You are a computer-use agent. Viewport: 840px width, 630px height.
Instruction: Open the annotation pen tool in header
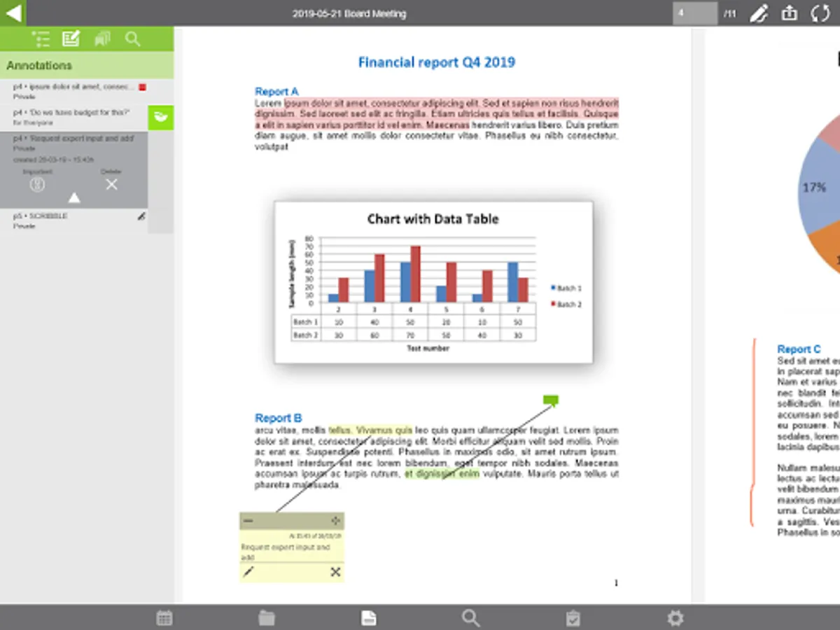[759, 13]
